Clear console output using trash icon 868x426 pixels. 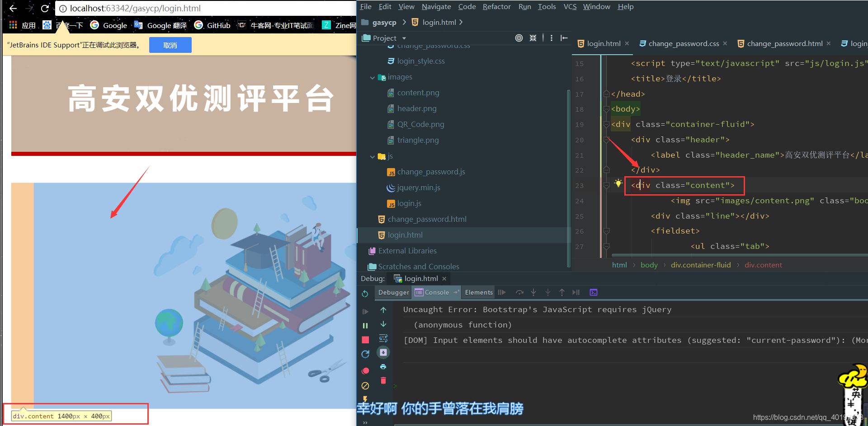coord(383,380)
